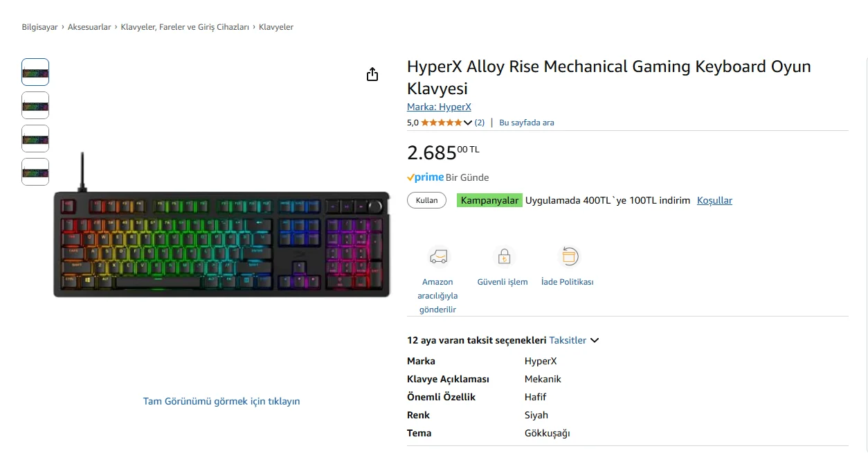Click the return policy box icon
This screenshot has width=868, height=453.
click(568, 257)
